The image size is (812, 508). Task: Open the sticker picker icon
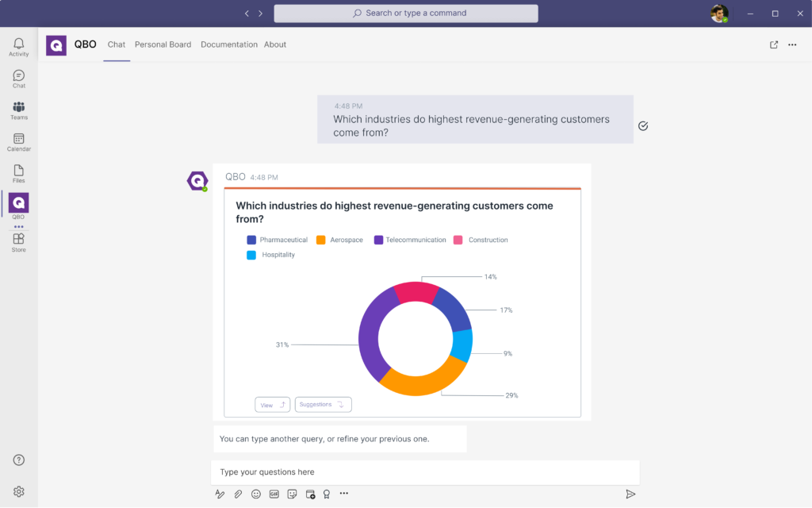292,494
